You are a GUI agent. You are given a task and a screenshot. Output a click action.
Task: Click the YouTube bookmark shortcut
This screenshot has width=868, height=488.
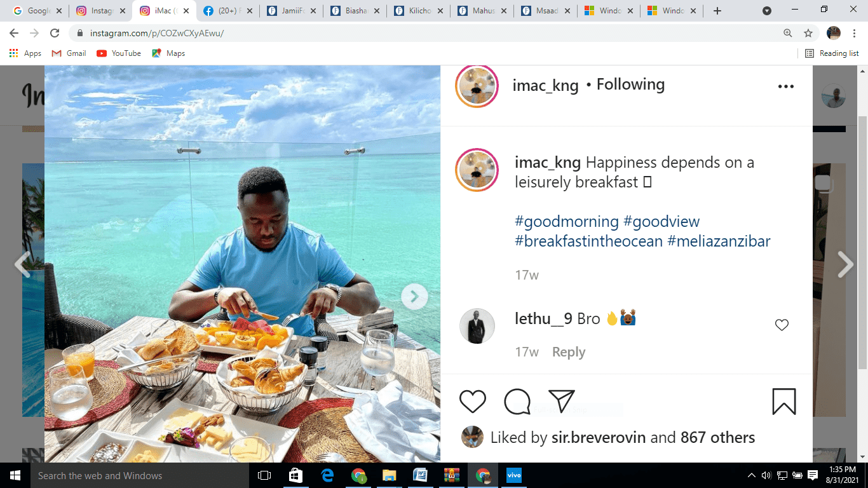tap(119, 53)
